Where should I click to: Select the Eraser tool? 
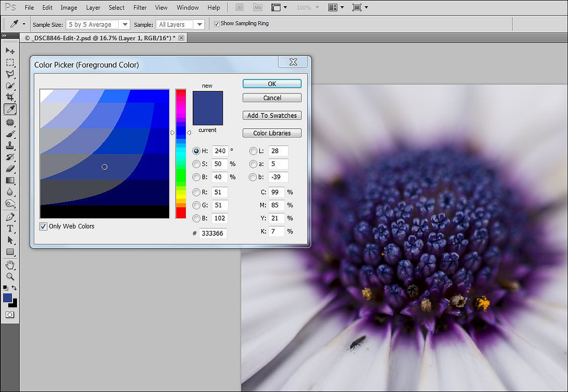[10, 169]
